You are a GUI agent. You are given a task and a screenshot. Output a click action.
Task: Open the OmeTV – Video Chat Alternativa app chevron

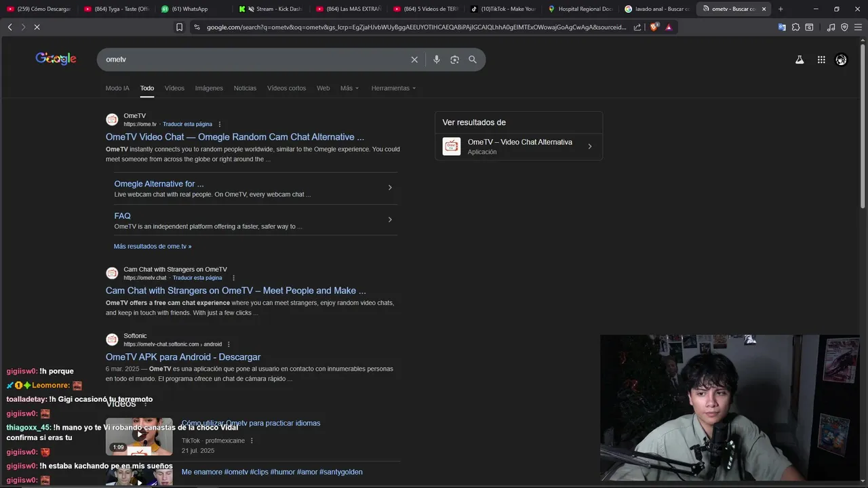[590, 146]
